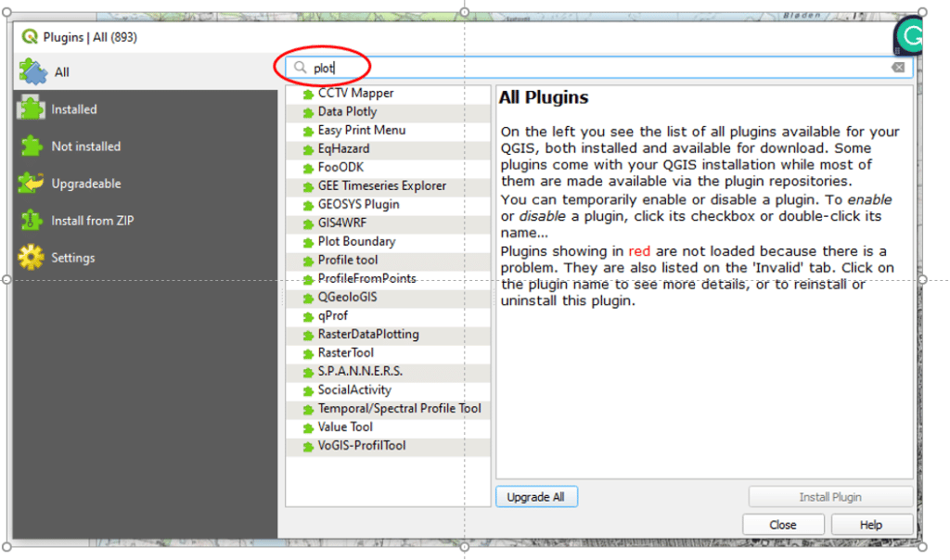Select 'Temporal/Spectral Profile Tool' in the list
Screen dimensions: 950x560
click(388, 409)
